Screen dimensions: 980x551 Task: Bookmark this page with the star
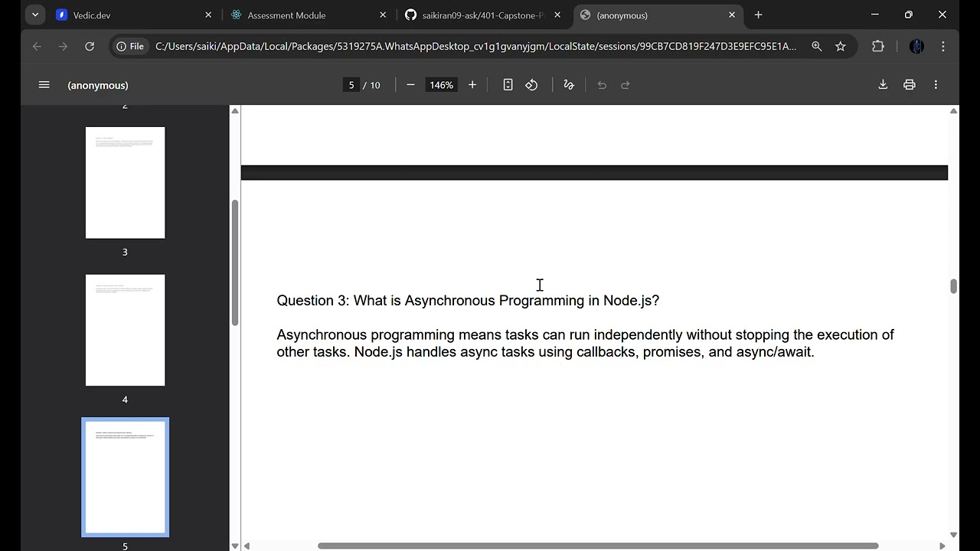pyautogui.click(x=841, y=46)
